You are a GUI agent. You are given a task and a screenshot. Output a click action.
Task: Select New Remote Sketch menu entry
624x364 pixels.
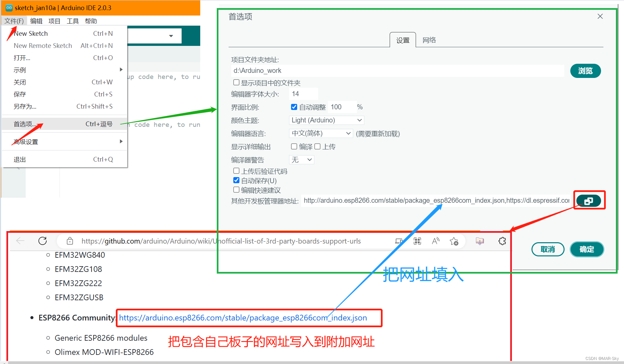point(64,46)
